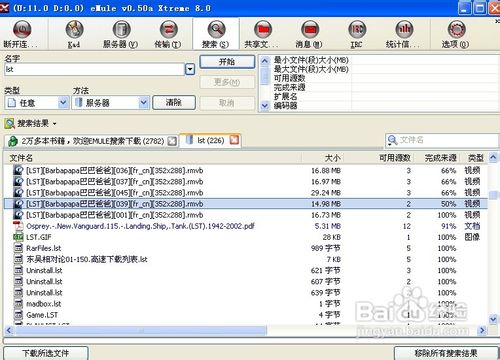
Task: Select the Uninstall.lst result sized 621 字节
Action: (246, 270)
